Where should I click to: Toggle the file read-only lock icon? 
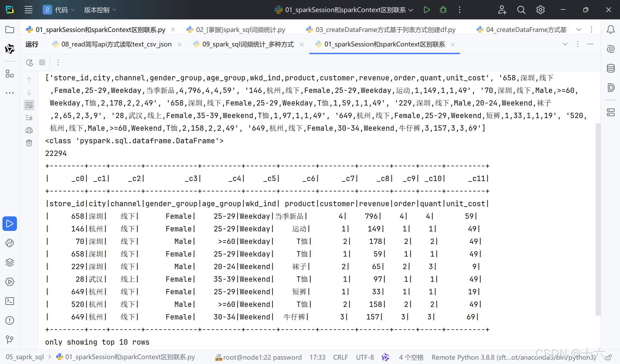[x=609, y=357]
